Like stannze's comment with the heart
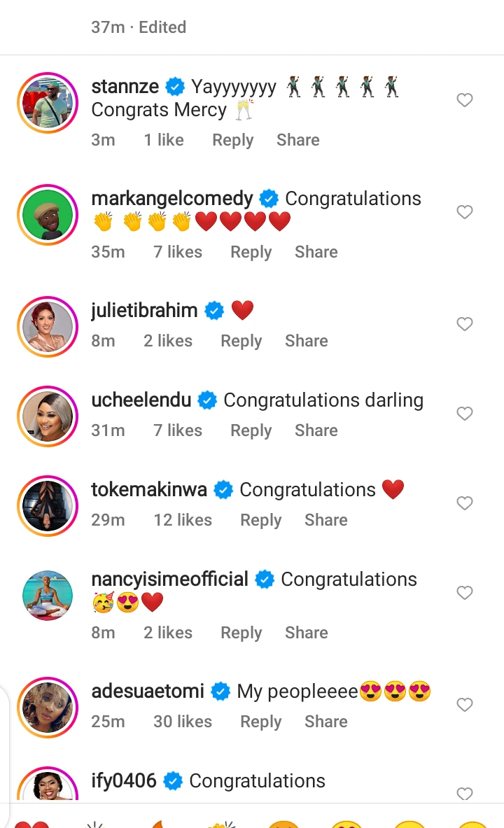This screenshot has height=828, width=504. point(465,100)
